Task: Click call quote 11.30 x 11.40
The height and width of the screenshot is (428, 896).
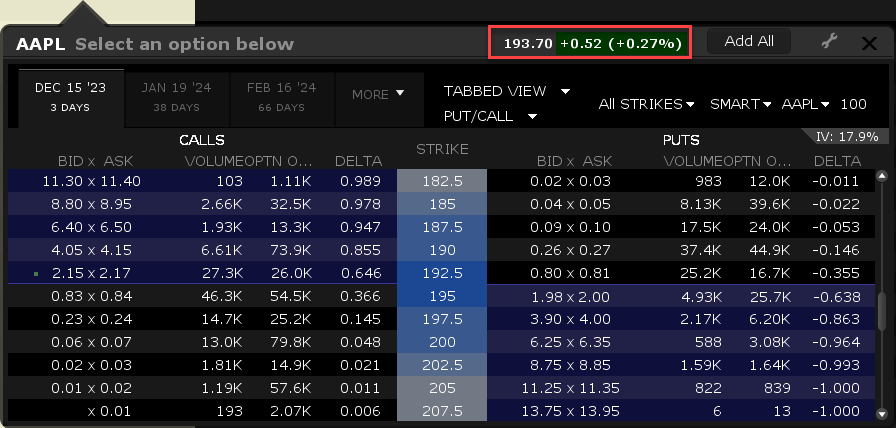Action: point(91,181)
